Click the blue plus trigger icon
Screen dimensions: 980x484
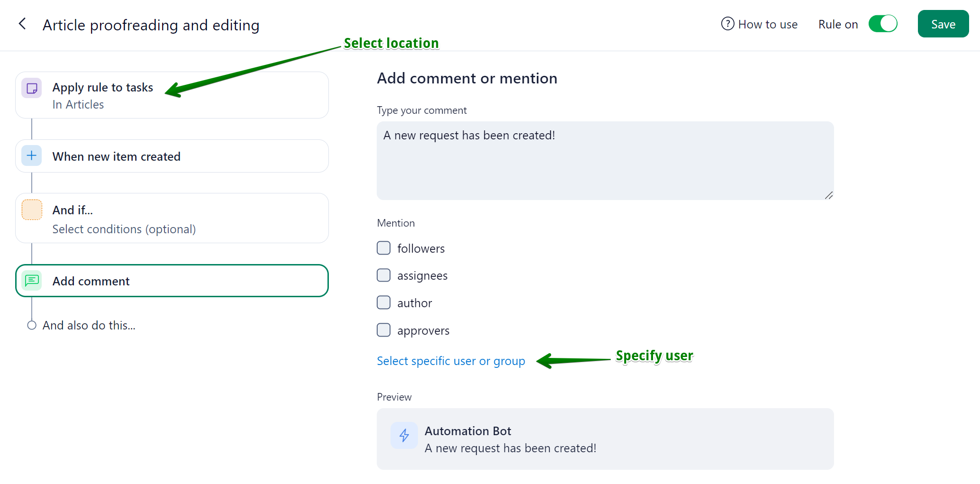pyautogui.click(x=32, y=155)
